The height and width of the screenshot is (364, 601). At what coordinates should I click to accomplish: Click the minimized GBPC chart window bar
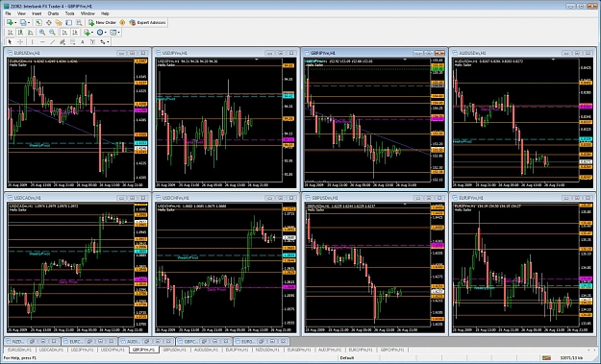204,341
